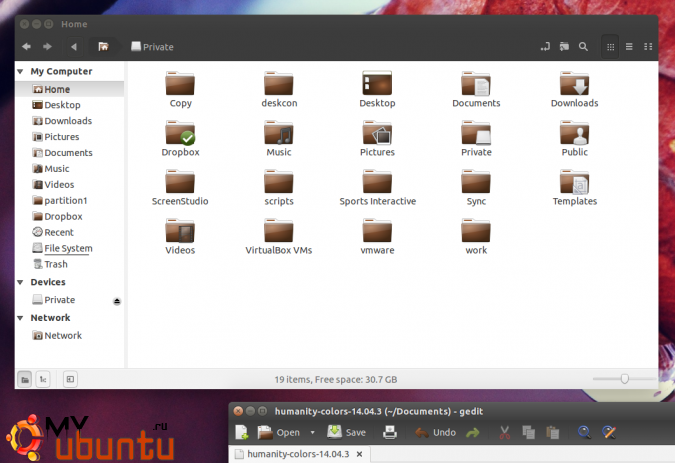
Task: Click the Forward navigation arrow
Action: click(x=47, y=46)
